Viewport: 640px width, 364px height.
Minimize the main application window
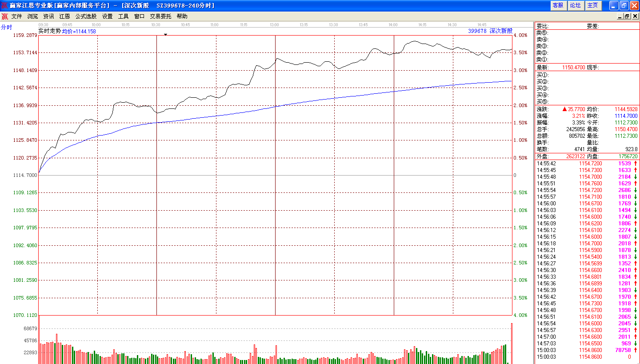point(613,5)
